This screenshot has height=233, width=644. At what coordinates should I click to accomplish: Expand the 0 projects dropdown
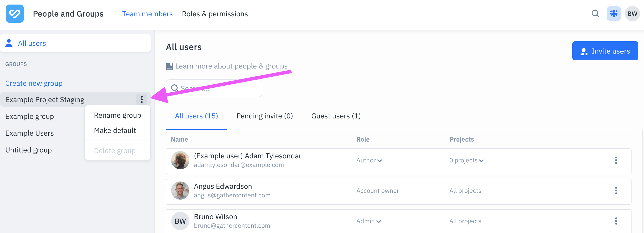point(466,160)
